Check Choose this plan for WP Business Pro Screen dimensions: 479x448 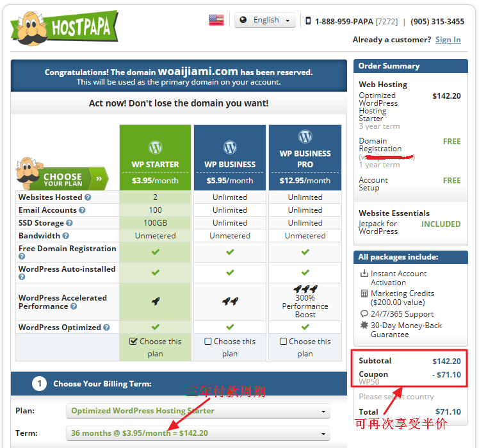(283, 341)
